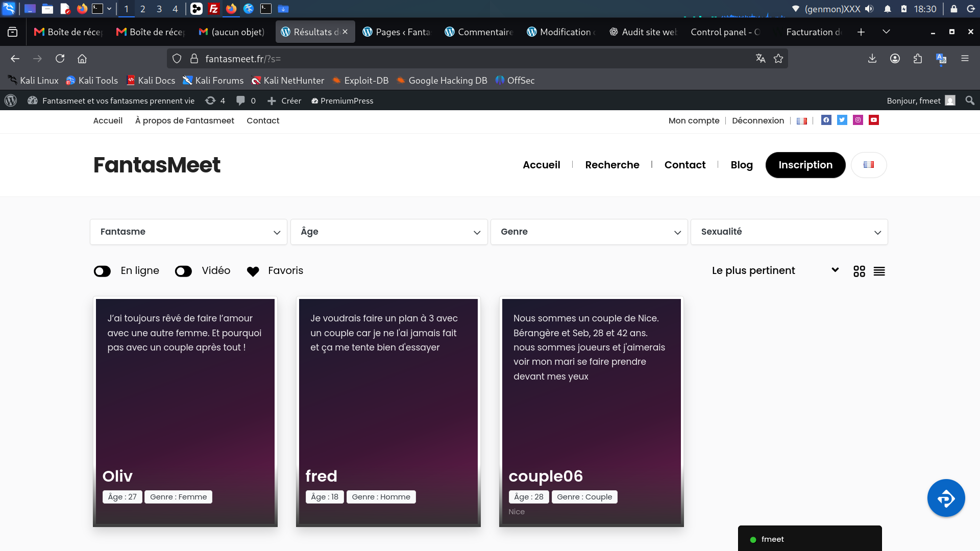Screen dimensions: 980x551
Task: Open PremiumPress in the admin bar
Action: (342, 101)
